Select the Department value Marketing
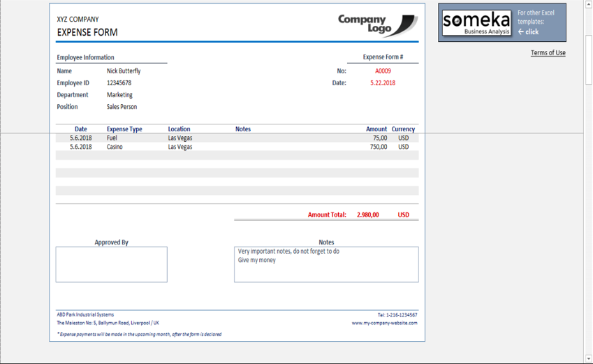This screenshot has width=593, height=364. click(119, 95)
